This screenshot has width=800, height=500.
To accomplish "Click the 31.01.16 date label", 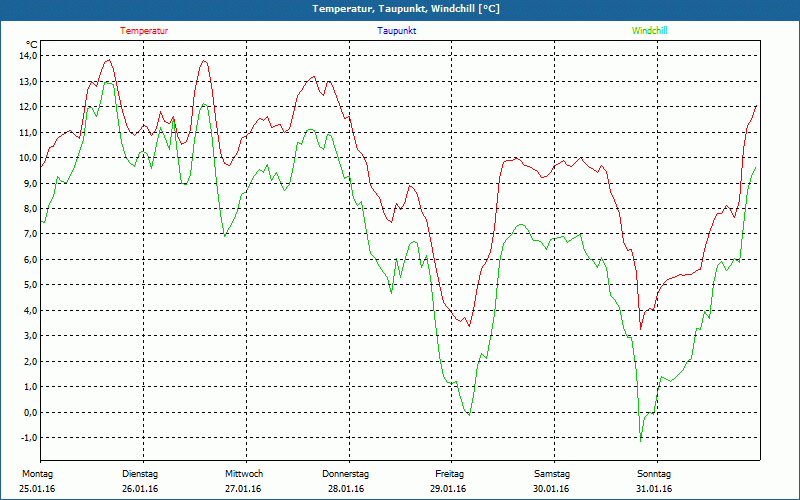I will click(654, 489).
